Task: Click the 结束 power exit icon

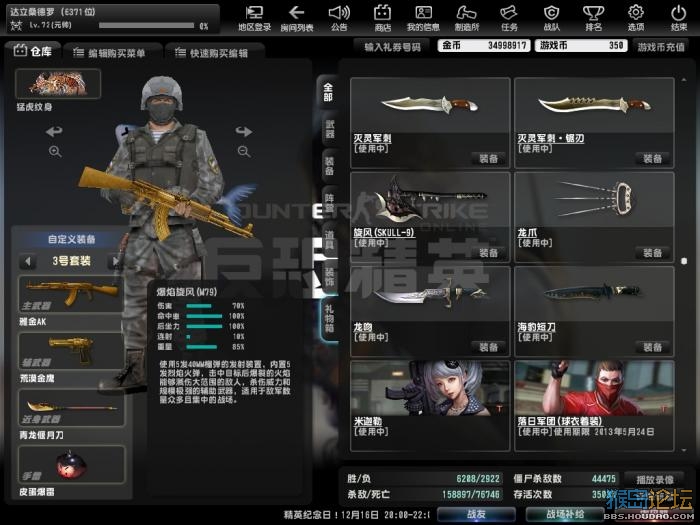Action: (679, 18)
